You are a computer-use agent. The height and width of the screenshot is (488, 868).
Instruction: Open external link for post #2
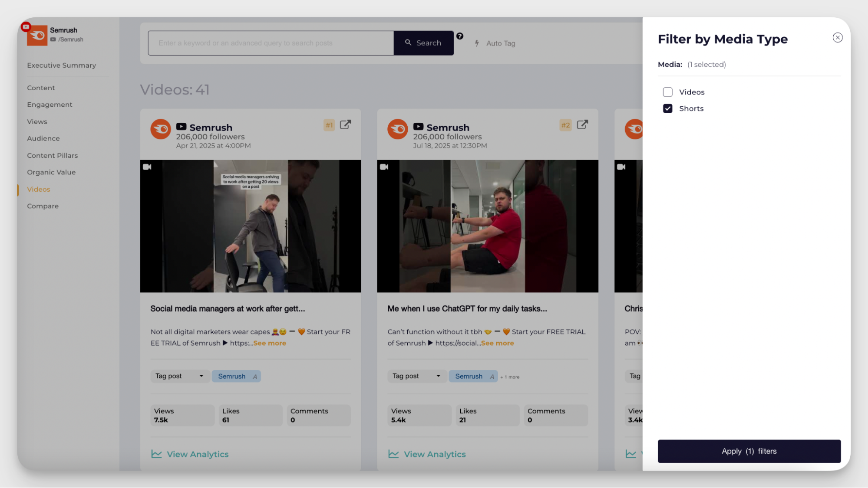582,125
